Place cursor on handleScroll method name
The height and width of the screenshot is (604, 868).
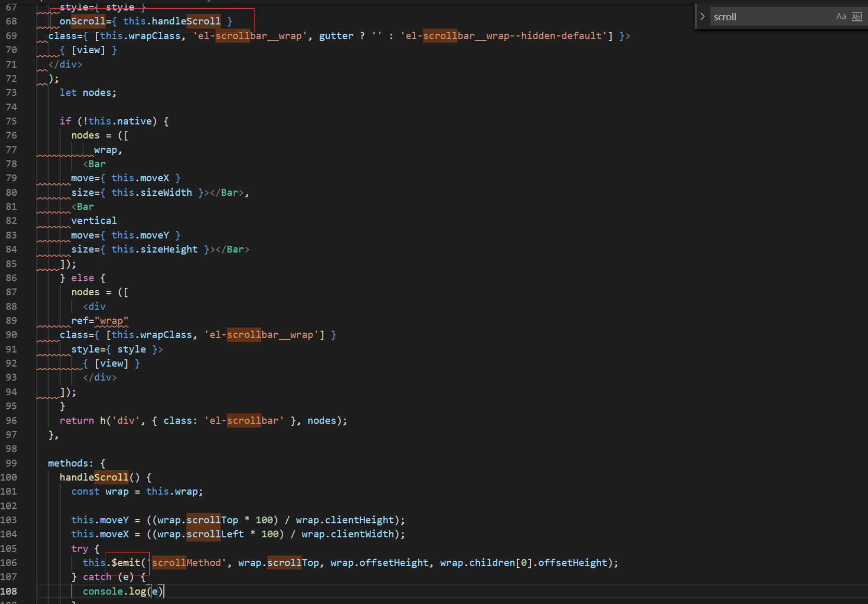coord(94,477)
